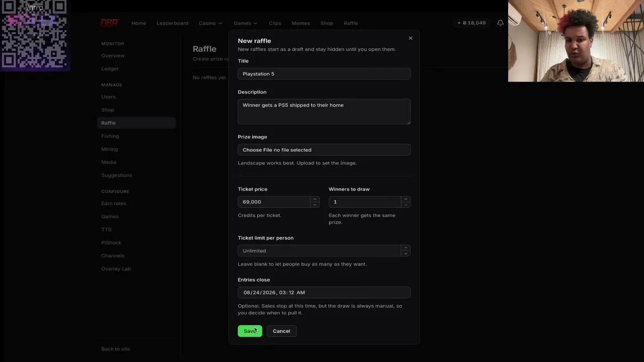This screenshot has height=362, width=644.
Task: Open the Shop in top navigation
Action: 327,23
